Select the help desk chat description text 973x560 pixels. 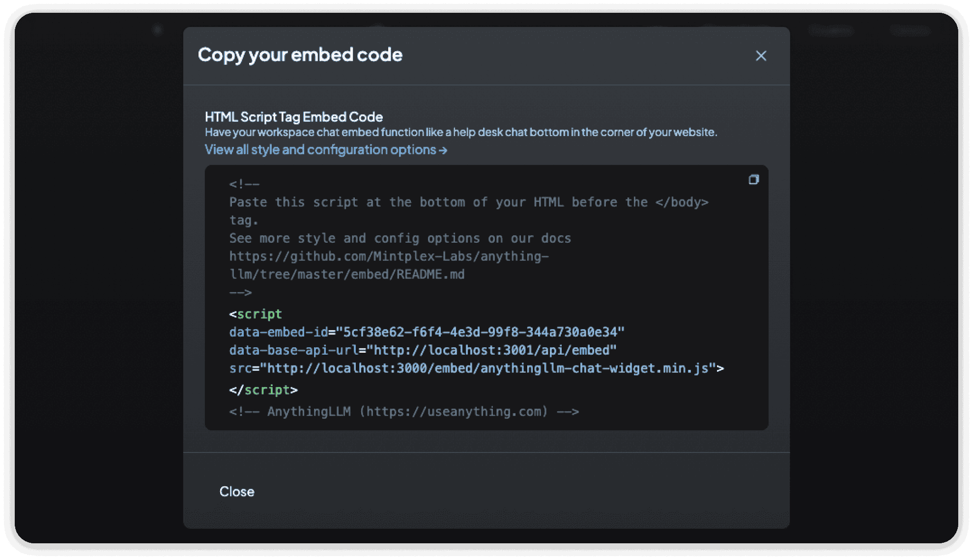pyautogui.click(x=460, y=132)
